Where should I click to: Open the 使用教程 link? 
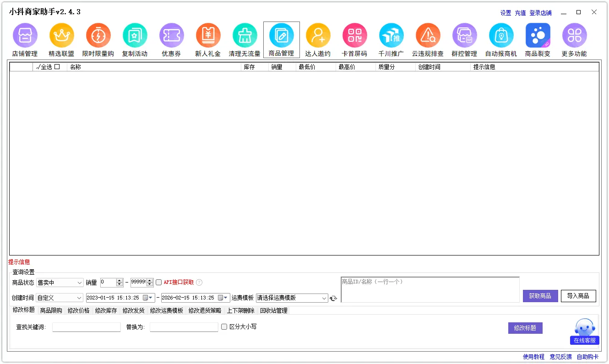click(533, 357)
